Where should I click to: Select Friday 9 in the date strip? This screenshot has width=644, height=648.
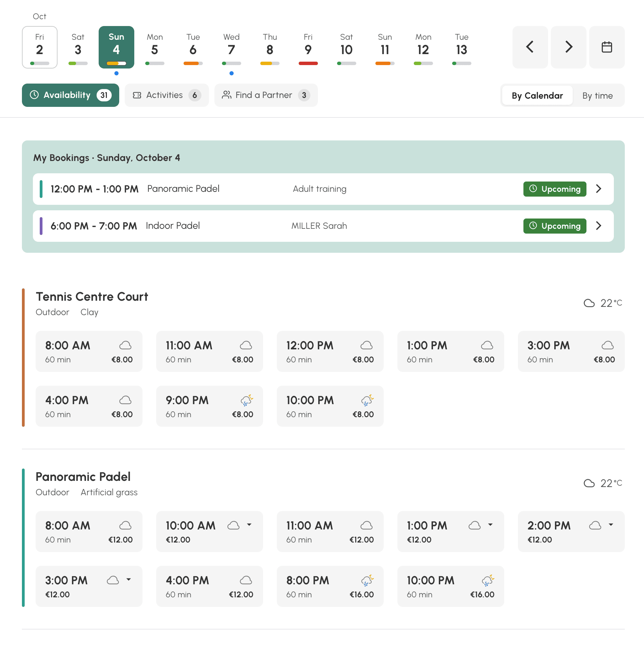point(308,47)
